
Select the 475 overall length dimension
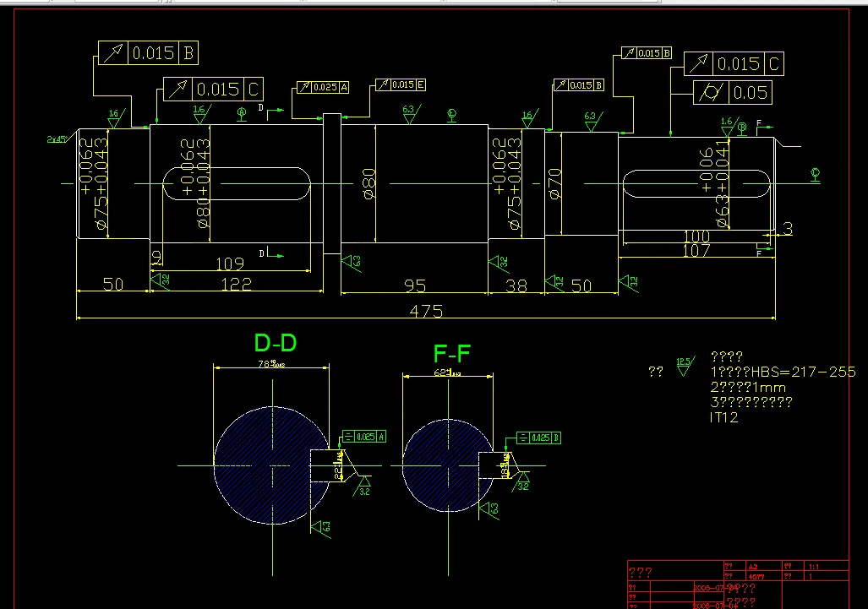pos(426,312)
